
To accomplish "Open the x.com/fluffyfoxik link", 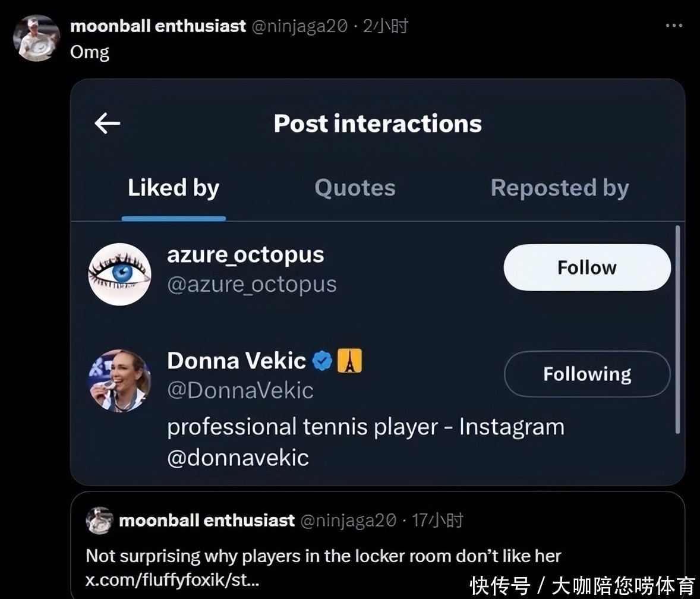I will [x=172, y=580].
